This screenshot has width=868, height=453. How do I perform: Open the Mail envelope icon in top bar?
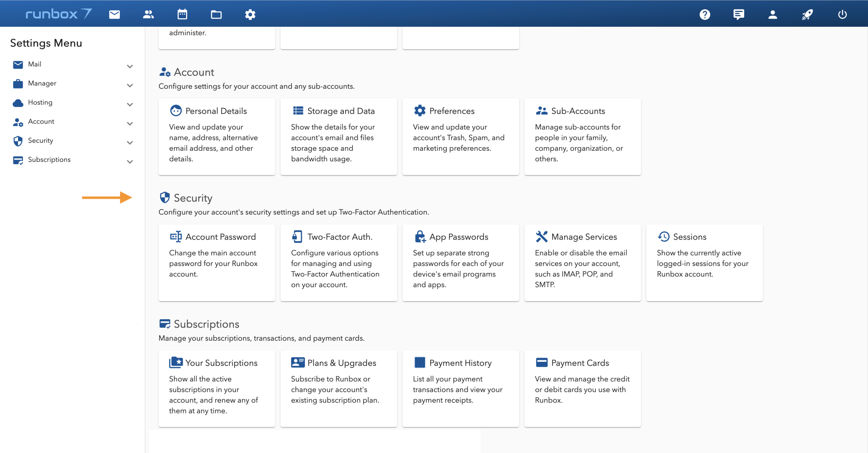[114, 14]
